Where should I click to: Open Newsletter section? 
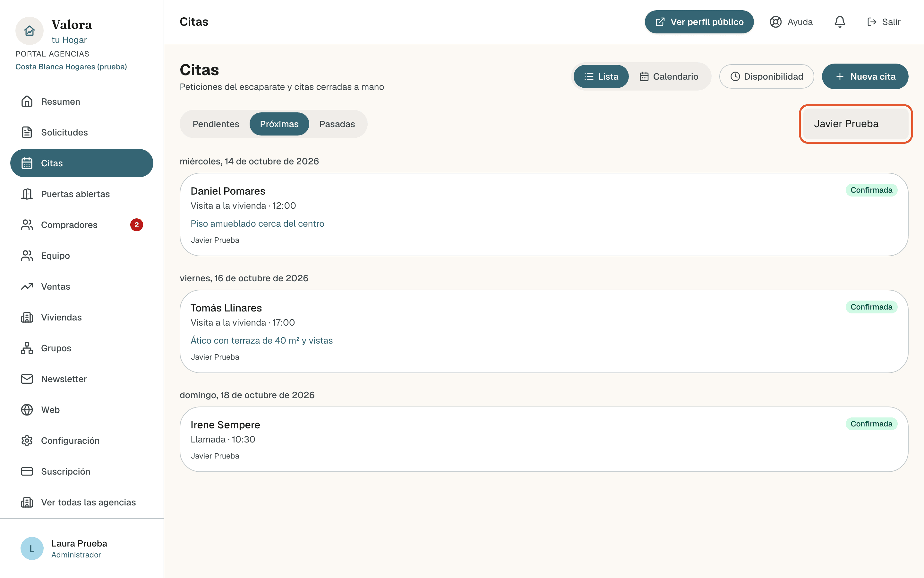[x=82, y=379]
